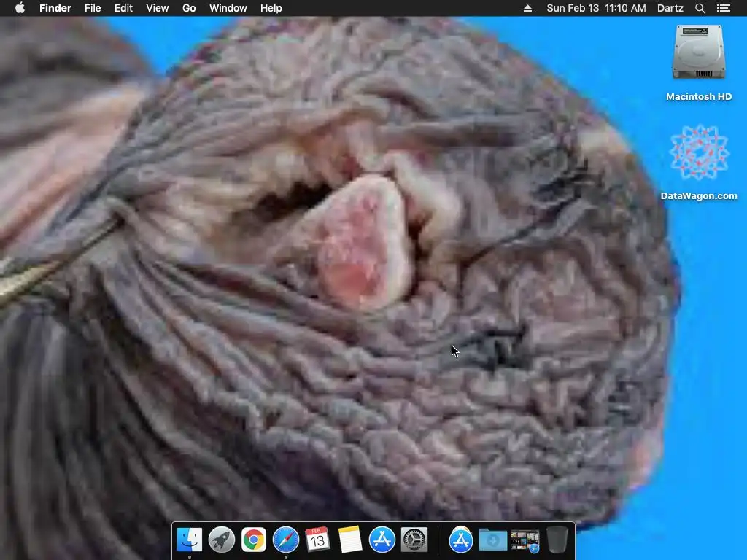Click the Macintosh HD label text

pos(699,97)
